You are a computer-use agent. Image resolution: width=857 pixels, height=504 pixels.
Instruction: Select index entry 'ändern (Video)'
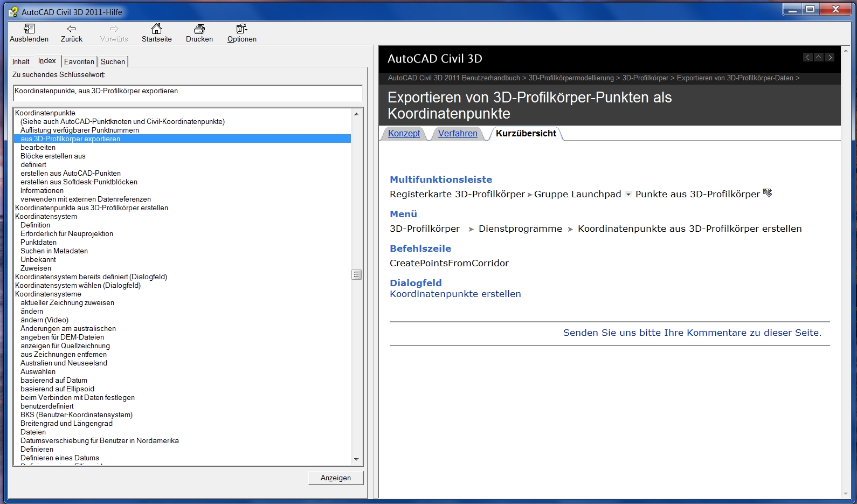point(44,320)
